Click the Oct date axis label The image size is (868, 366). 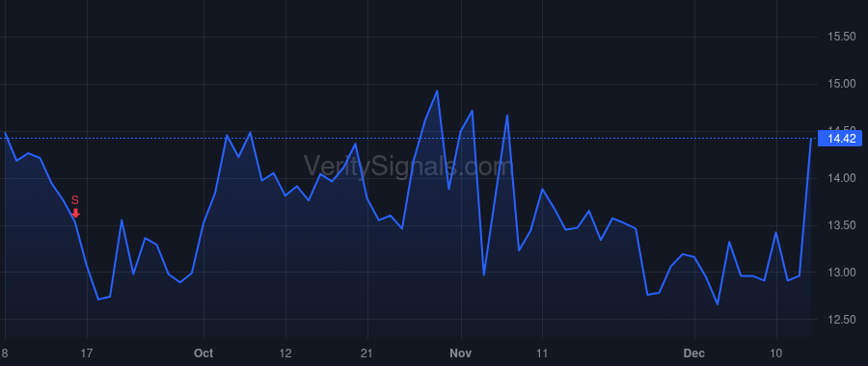point(203,353)
